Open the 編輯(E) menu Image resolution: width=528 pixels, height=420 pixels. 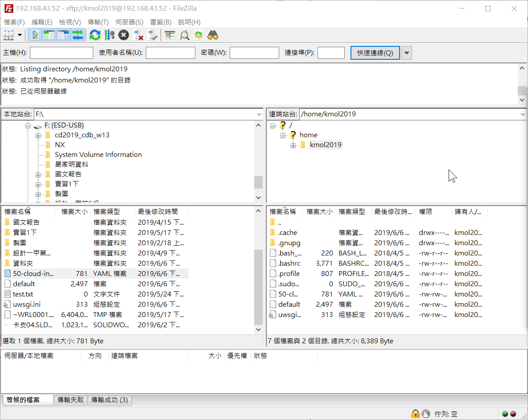point(42,22)
